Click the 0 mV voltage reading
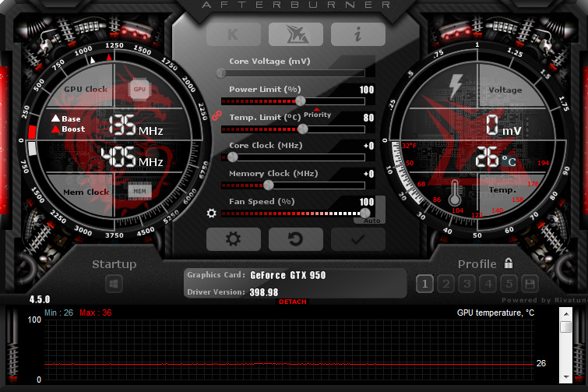Viewport: 588px width, 392px height. pyautogui.click(x=503, y=125)
